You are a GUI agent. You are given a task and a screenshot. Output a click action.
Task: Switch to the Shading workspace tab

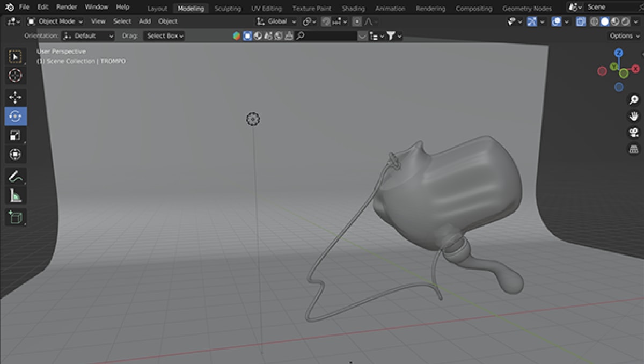coord(353,9)
